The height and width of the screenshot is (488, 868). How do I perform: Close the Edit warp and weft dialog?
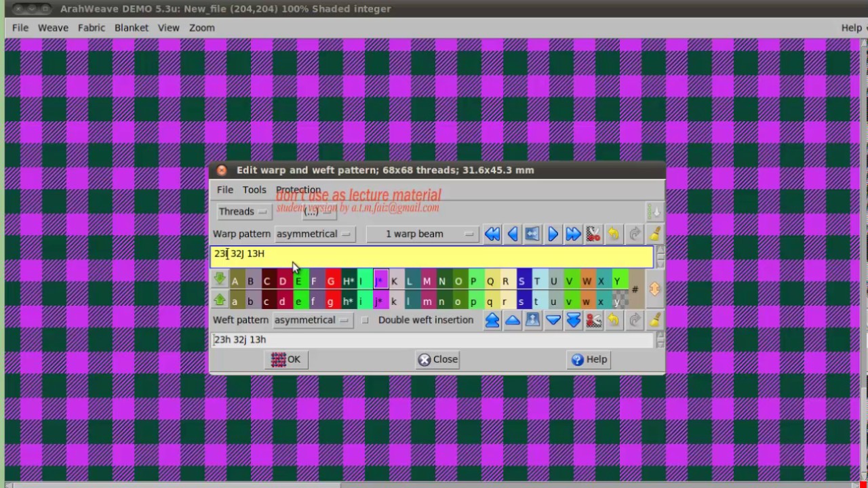coord(222,170)
